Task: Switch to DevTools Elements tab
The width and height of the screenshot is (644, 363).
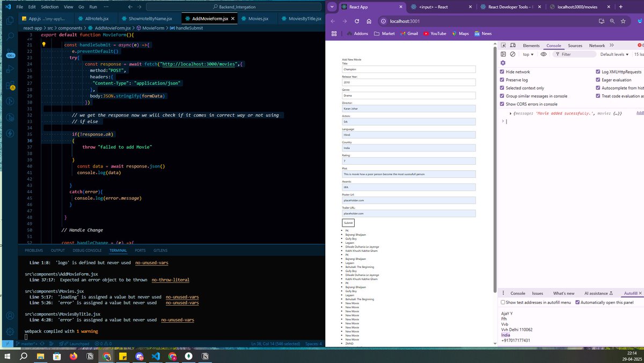Action: point(531,46)
